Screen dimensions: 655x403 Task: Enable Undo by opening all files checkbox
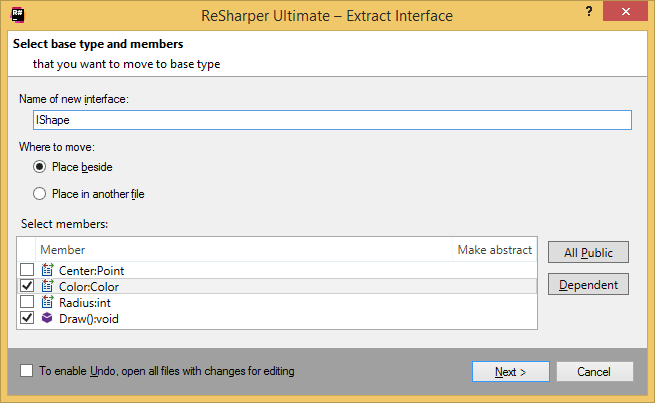click(x=27, y=371)
